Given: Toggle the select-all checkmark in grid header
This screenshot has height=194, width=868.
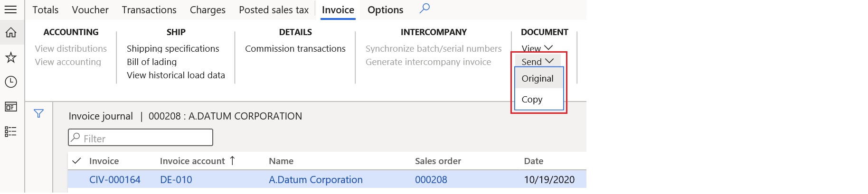Looking at the screenshot, I should pyautogui.click(x=76, y=161).
